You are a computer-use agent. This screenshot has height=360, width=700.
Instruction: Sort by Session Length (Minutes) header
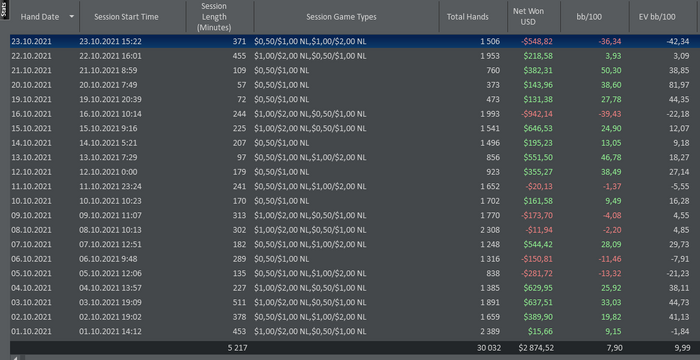tap(214, 17)
